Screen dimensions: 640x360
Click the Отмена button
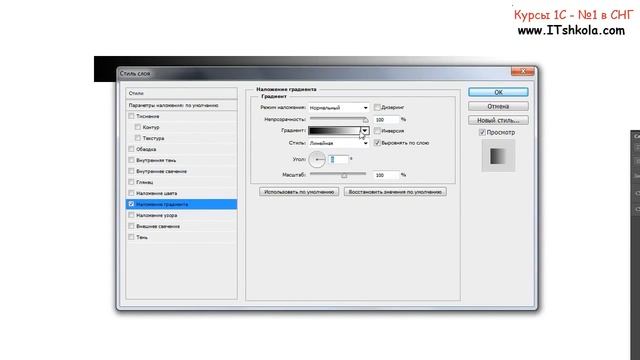[498, 106]
